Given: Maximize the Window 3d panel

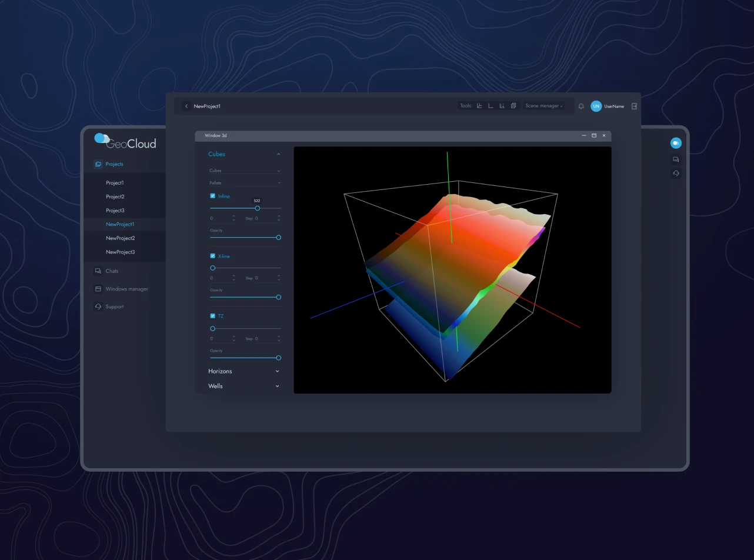Looking at the screenshot, I should tap(594, 136).
